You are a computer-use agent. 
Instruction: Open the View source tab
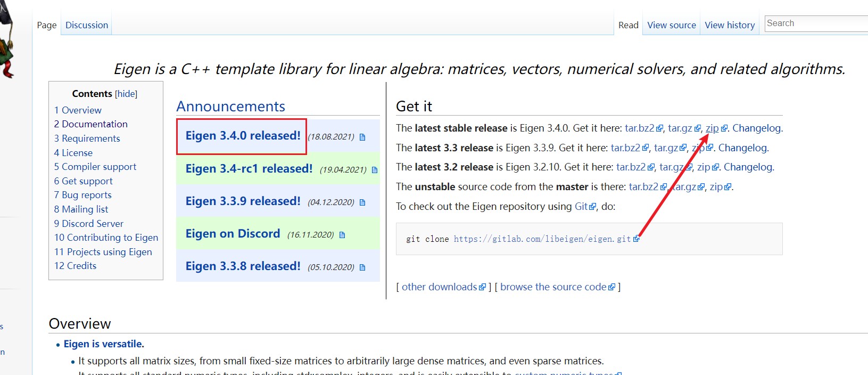point(672,25)
